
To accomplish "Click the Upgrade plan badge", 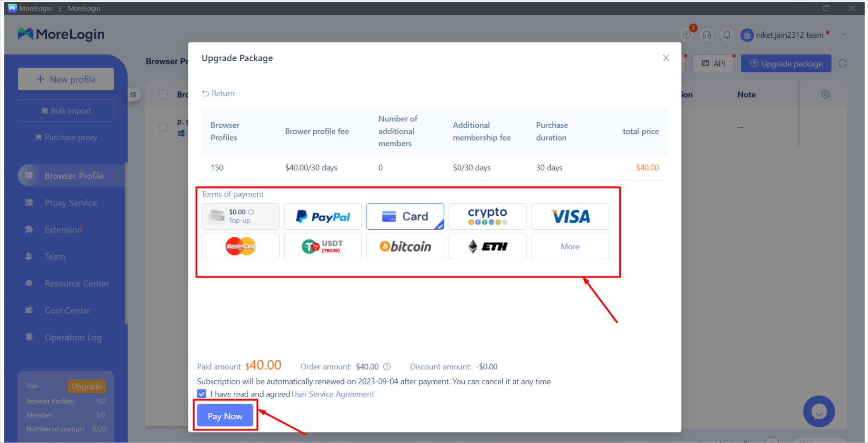I will click(x=87, y=386).
